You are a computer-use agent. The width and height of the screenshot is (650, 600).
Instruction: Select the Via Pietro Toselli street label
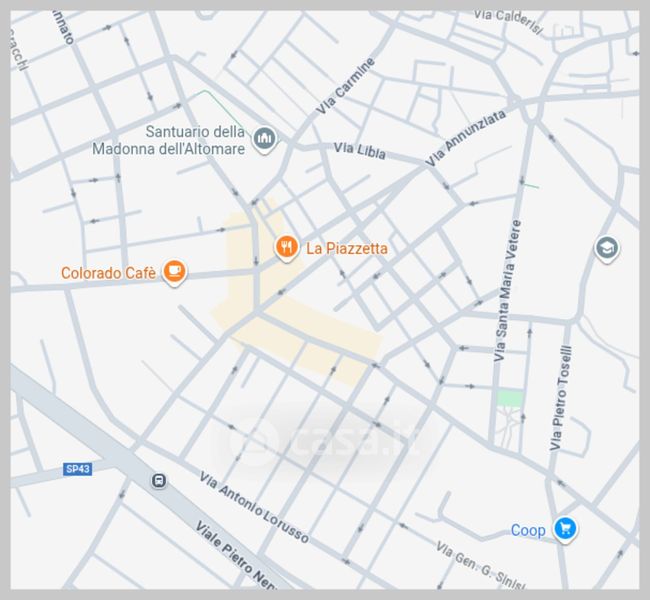point(561,398)
